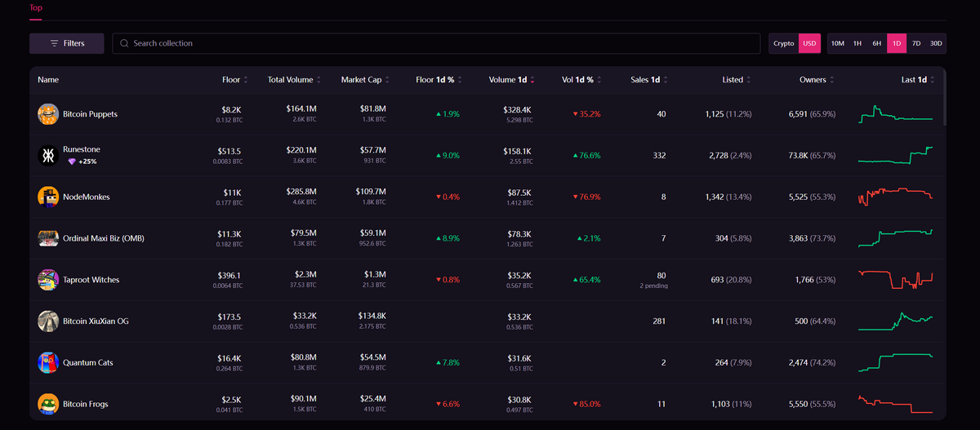Click the Quantum Cats avatar
Screen dimensions: 980x430
[47, 362]
